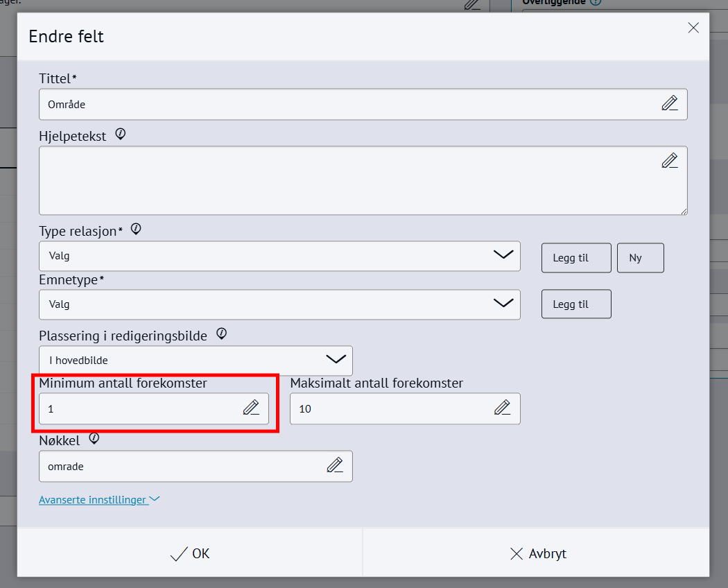Click Legg til beside Type relasjon
The height and width of the screenshot is (588, 728).
tap(576, 258)
